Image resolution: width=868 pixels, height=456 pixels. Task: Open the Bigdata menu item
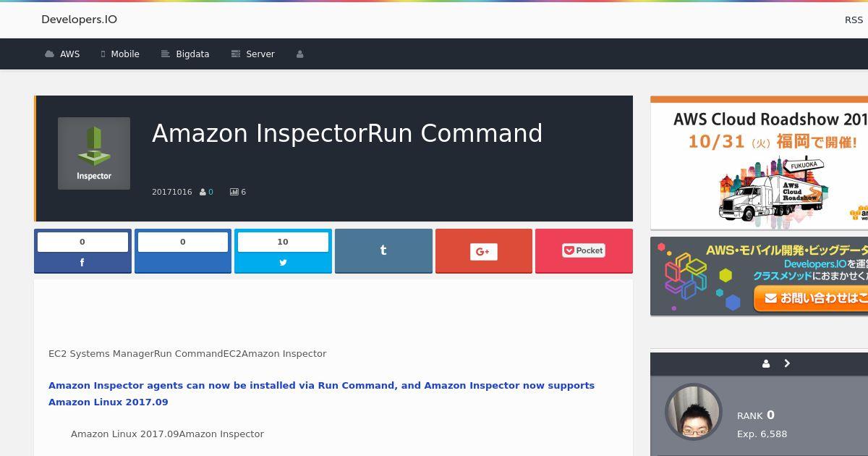[x=185, y=54]
